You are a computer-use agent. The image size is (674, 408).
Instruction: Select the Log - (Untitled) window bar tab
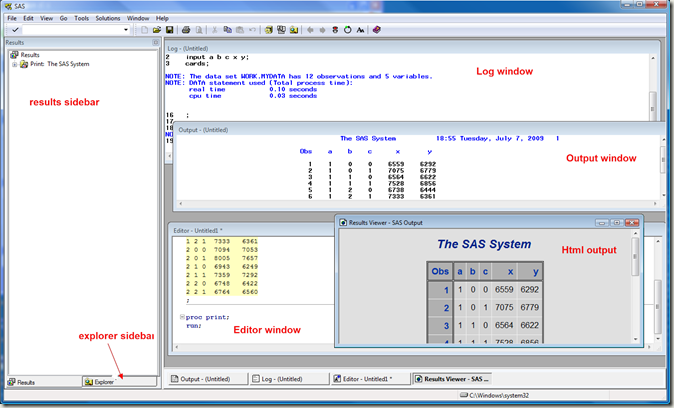click(x=286, y=379)
